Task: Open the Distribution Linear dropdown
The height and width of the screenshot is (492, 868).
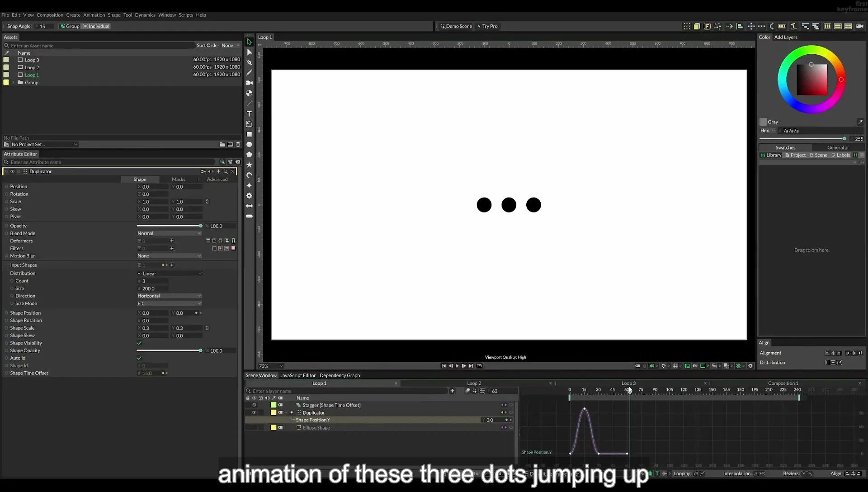Action: [169, 274]
